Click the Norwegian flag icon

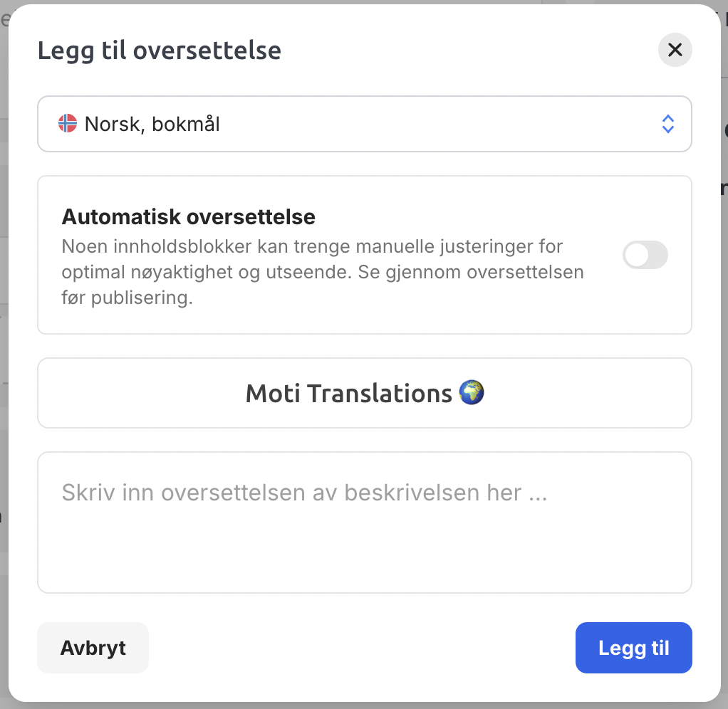[x=68, y=123]
